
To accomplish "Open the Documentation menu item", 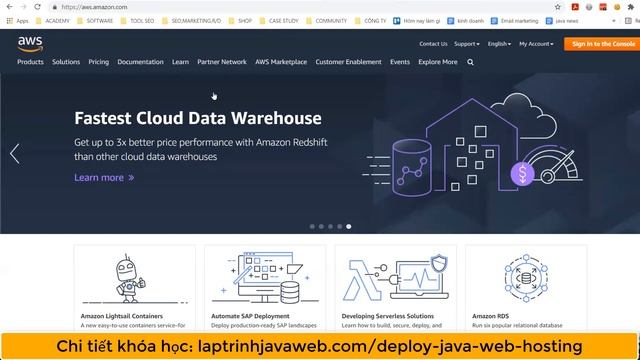I will pyautogui.click(x=140, y=62).
